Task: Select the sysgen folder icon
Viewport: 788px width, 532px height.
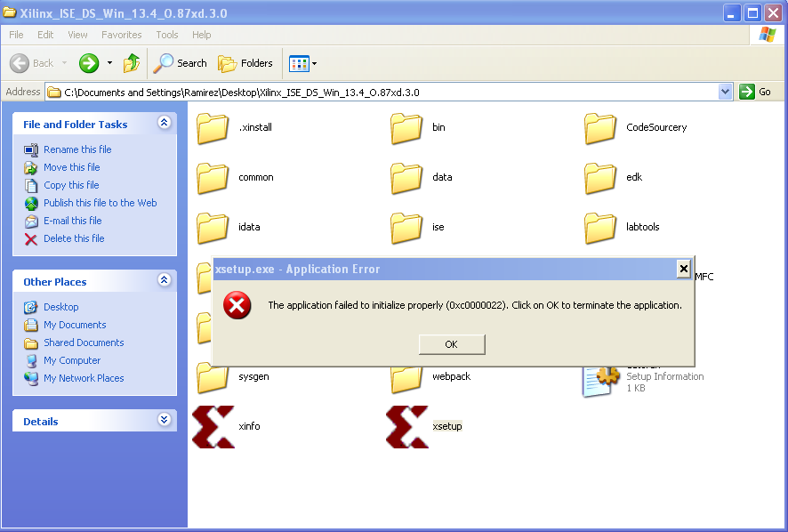Action: coord(212,379)
